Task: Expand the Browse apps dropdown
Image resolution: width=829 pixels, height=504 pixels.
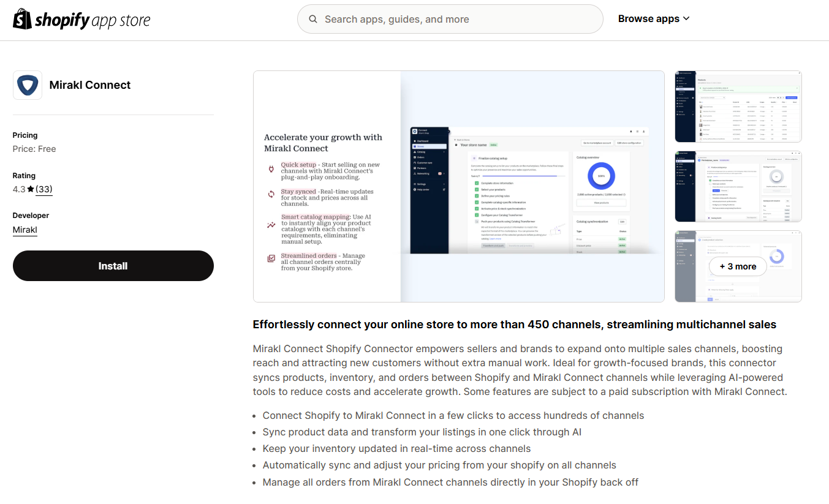Action: click(654, 19)
